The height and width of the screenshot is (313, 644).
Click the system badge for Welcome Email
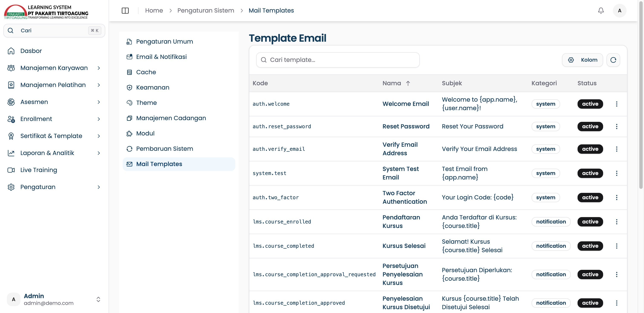pos(545,104)
